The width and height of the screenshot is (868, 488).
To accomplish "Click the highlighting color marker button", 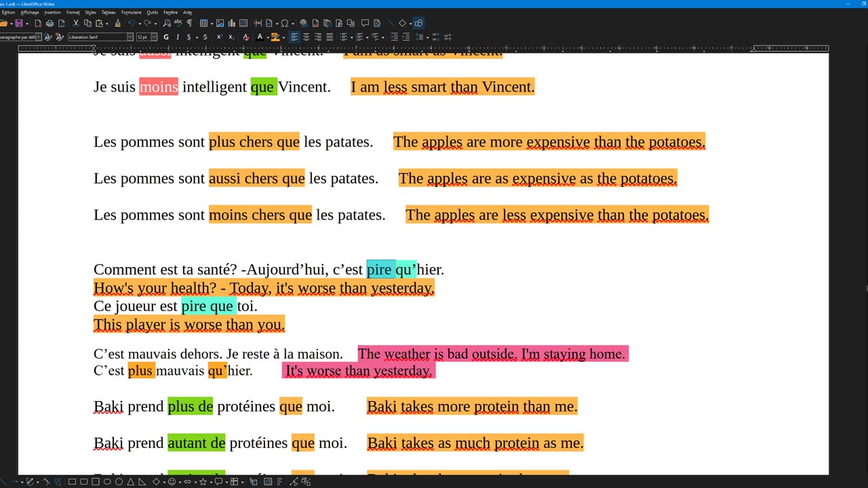I will click(275, 37).
